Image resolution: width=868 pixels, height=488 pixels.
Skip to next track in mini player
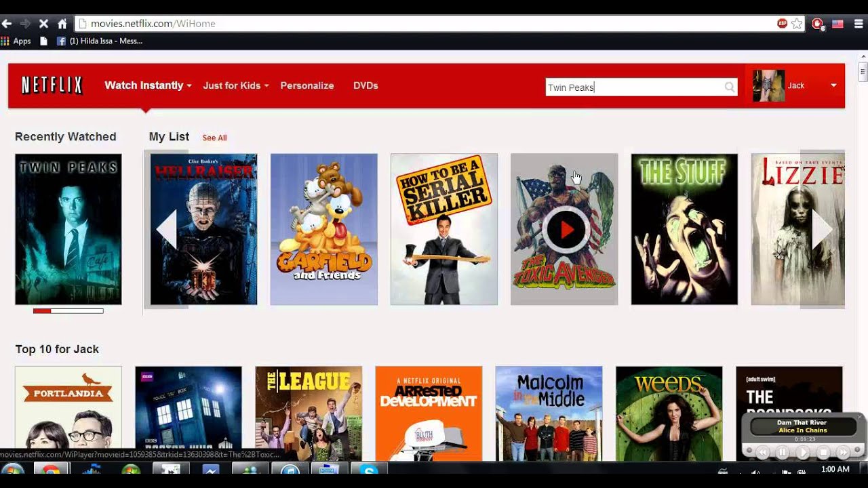[844, 452]
